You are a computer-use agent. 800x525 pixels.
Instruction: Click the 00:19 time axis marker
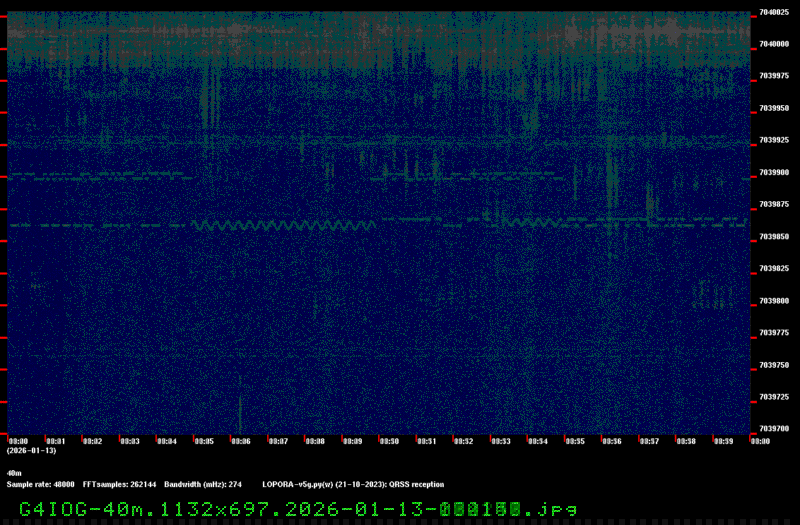[722, 441]
